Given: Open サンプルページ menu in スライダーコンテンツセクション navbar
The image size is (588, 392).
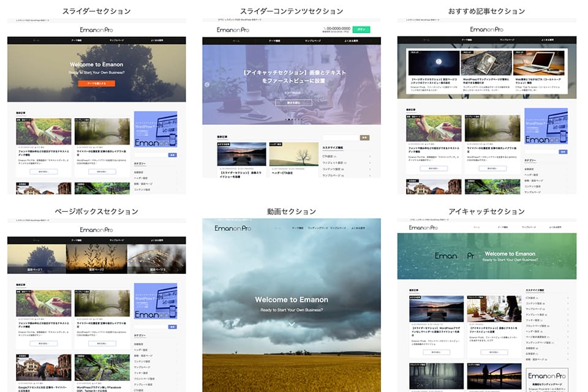Looking at the screenshot, I should 313,40.
